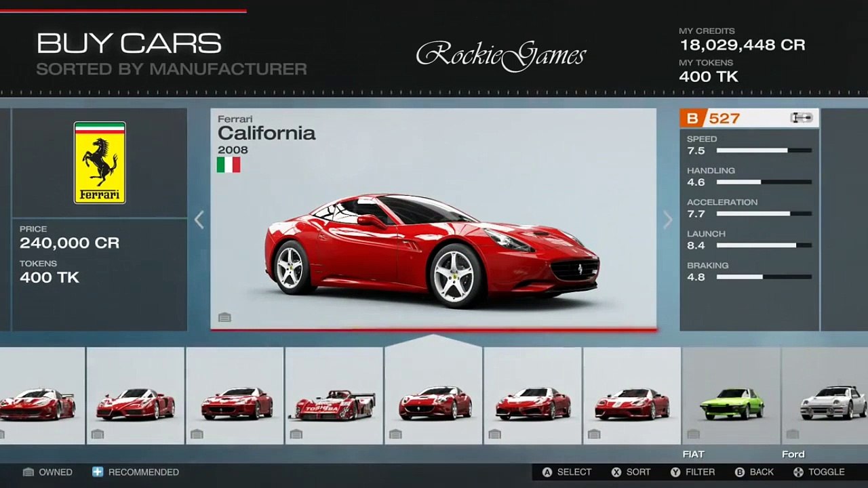868x488 pixels.
Task: Click the owned icon on the white Ford thumbnail
Action: tap(792, 434)
